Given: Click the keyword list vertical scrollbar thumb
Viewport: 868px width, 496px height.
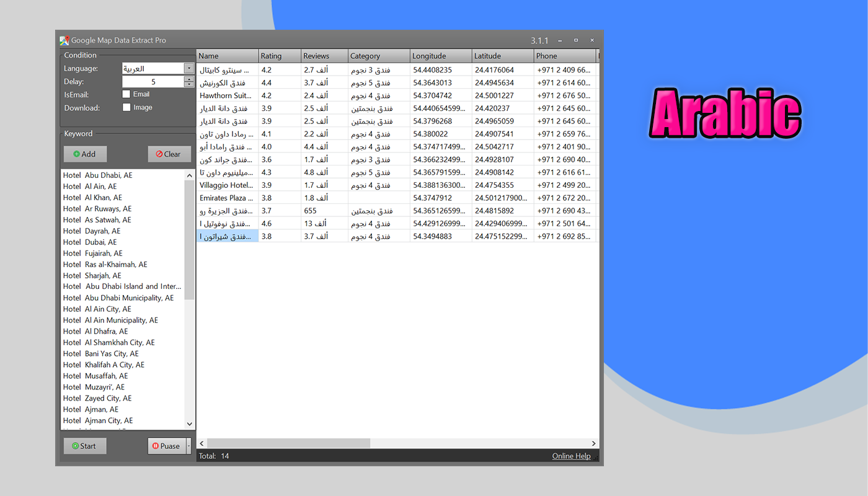Looking at the screenshot, I should (190, 240).
